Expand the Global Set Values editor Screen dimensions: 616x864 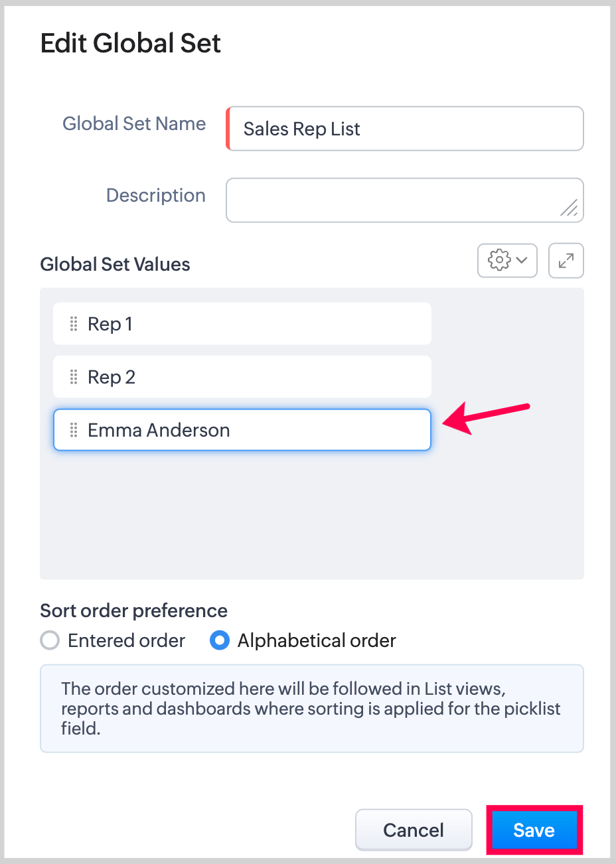[566, 260]
